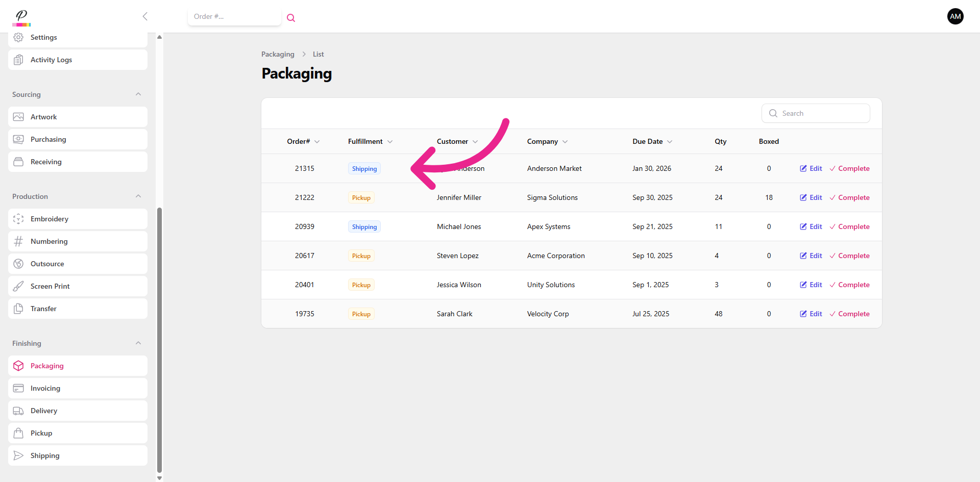Collapse the Finishing section
Image resolution: width=980 pixels, height=482 pixels.
point(138,343)
